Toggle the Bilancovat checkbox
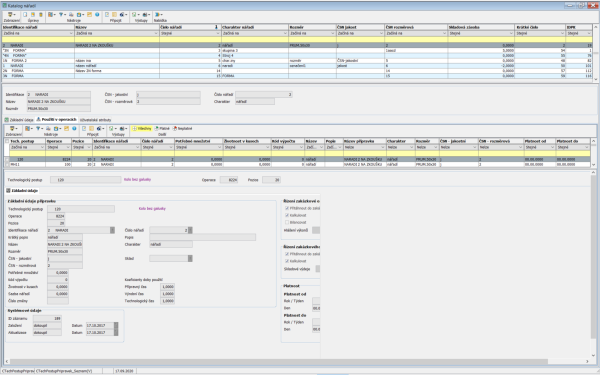600x375 pixels. 287,222
